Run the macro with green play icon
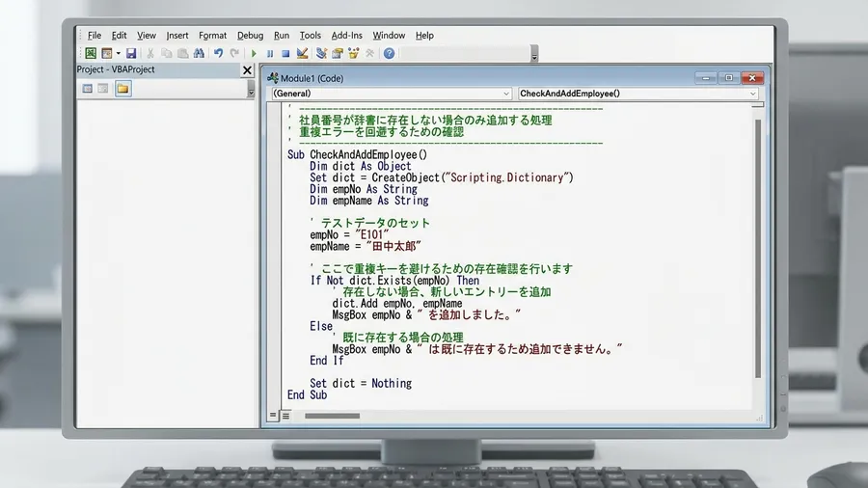The height and width of the screenshot is (488, 868). click(254, 54)
